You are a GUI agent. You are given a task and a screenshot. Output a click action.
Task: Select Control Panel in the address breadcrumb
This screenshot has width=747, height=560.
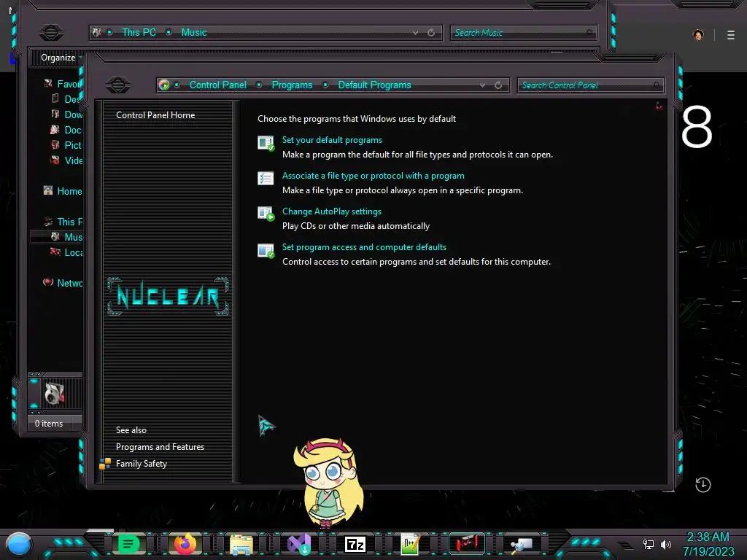(217, 85)
